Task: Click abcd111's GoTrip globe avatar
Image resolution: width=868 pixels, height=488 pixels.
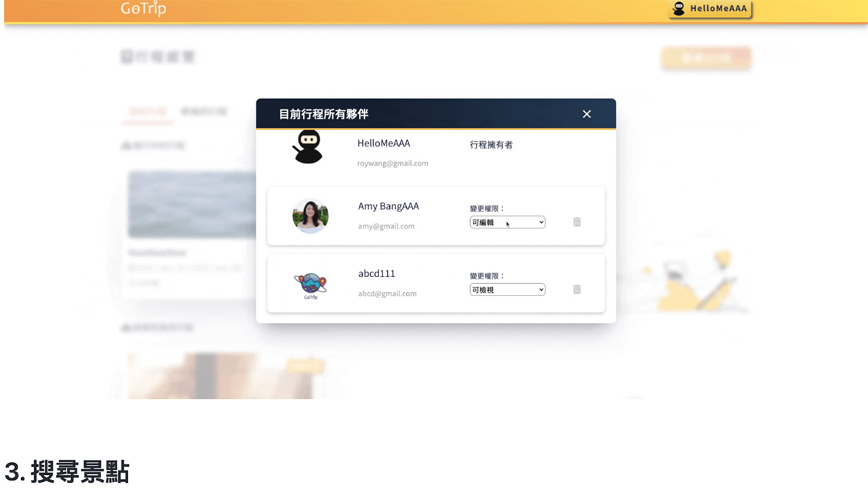Action: tap(311, 285)
